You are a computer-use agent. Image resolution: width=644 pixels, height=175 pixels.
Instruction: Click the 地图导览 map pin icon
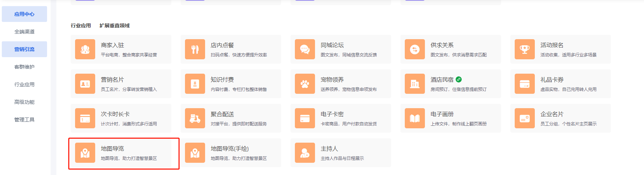click(x=85, y=153)
